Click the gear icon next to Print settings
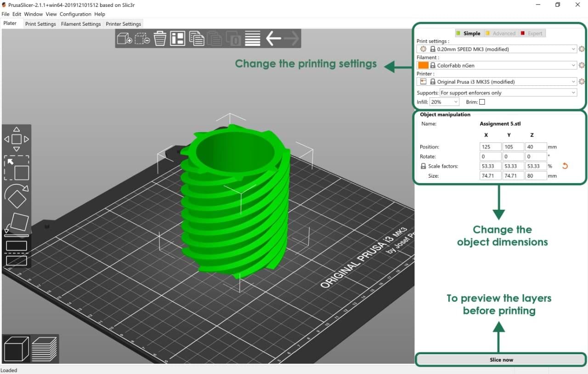The height and width of the screenshot is (374, 588). tap(582, 49)
